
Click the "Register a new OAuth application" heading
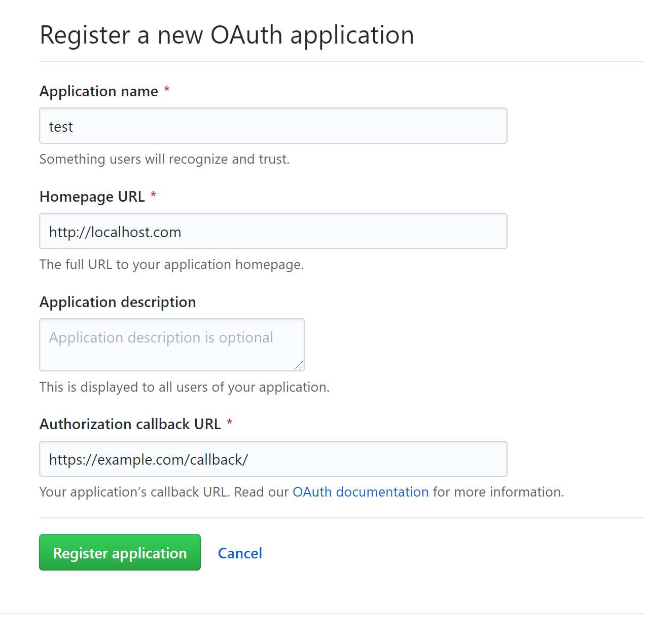click(x=227, y=34)
